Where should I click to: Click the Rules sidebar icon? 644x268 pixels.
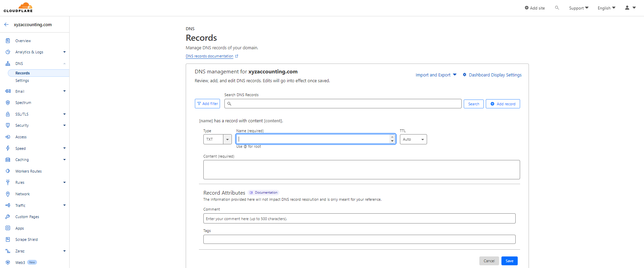8,182
